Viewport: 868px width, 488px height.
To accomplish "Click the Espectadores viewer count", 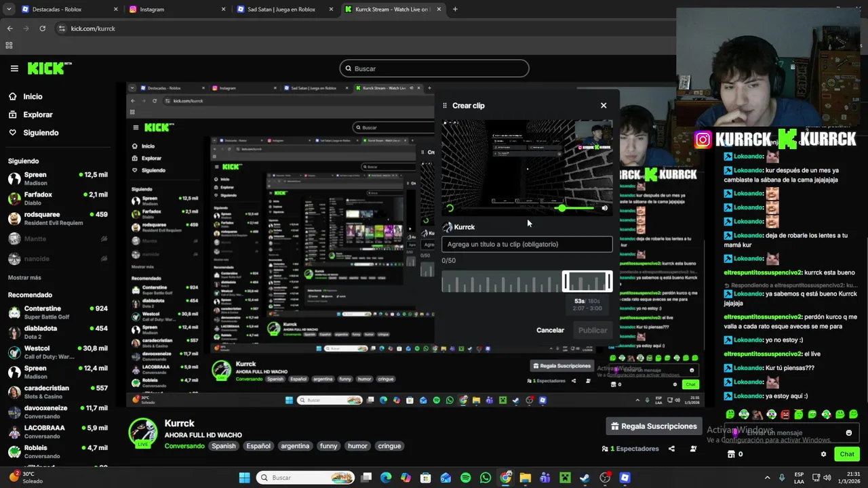I will (630, 449).
